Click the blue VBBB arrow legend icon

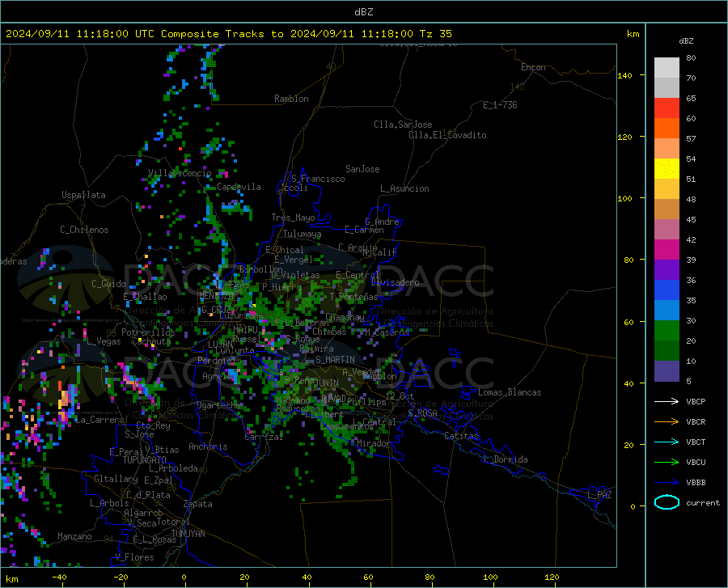click(x=667, y=483)
